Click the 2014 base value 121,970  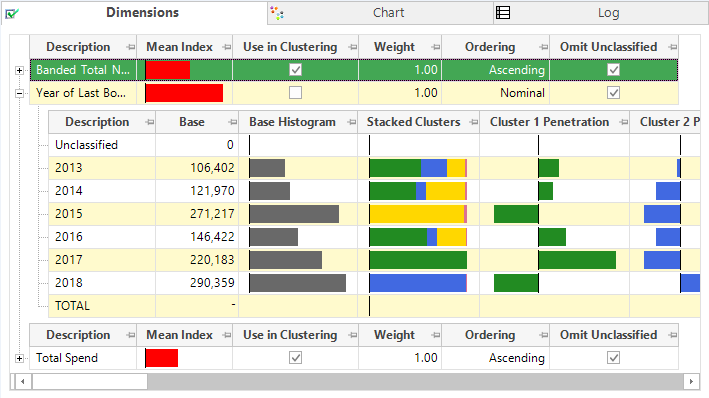pos(212,191)
